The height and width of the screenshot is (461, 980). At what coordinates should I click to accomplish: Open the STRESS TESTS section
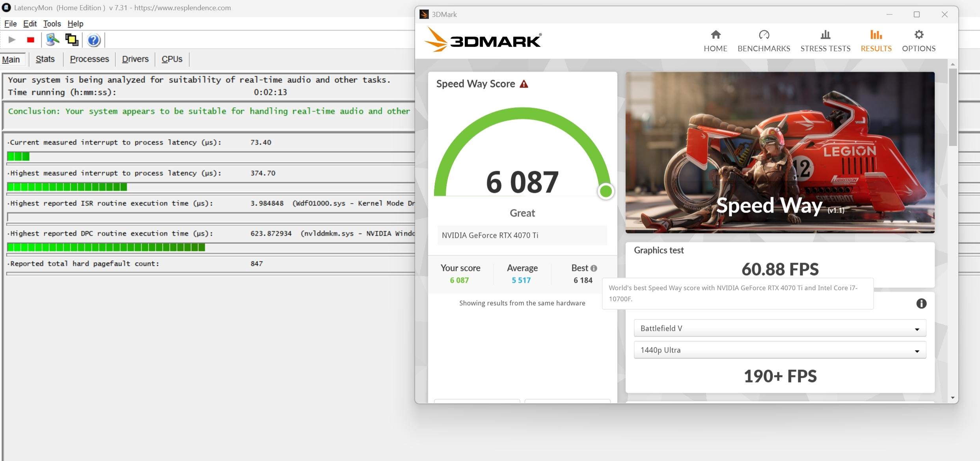(x=825, y=41)
